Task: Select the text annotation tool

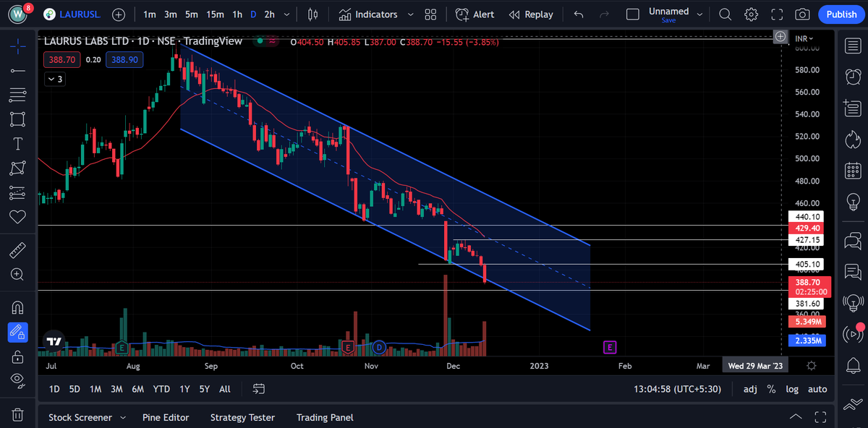Action: tap(18, 144)
